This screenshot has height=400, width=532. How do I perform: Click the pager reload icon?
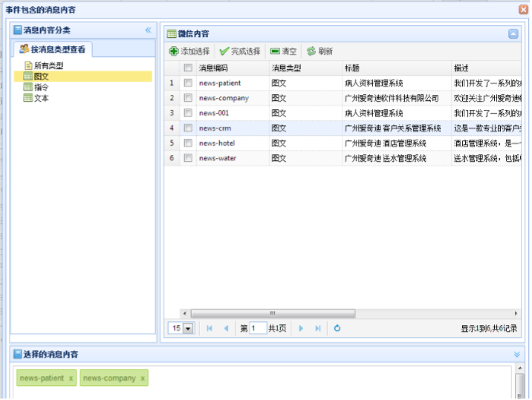[337, 328]
